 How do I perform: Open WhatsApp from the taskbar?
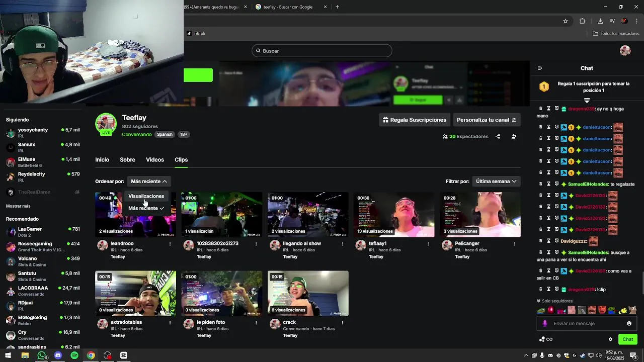click(x=42, y=355)
